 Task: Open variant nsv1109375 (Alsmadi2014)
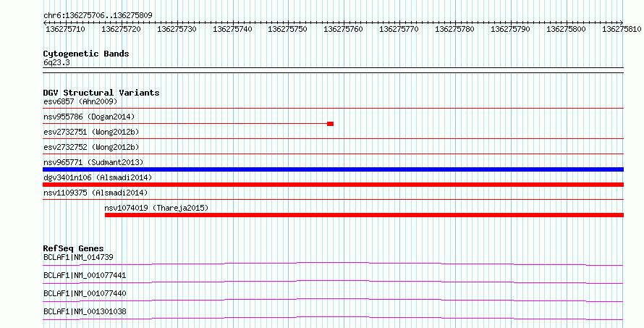coord(96,193)
